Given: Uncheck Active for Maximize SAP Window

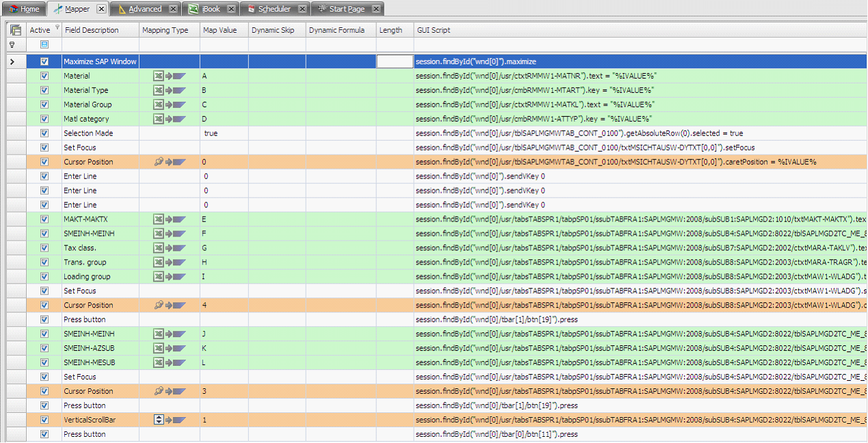Looking at the screenshot, I should tap(44, 62).
